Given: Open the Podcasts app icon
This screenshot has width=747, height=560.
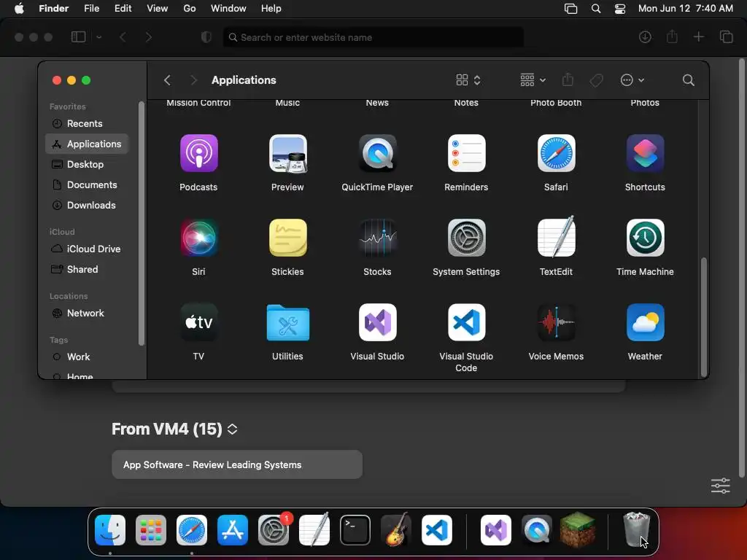Looking at the screenshot, I should (198, 153).
